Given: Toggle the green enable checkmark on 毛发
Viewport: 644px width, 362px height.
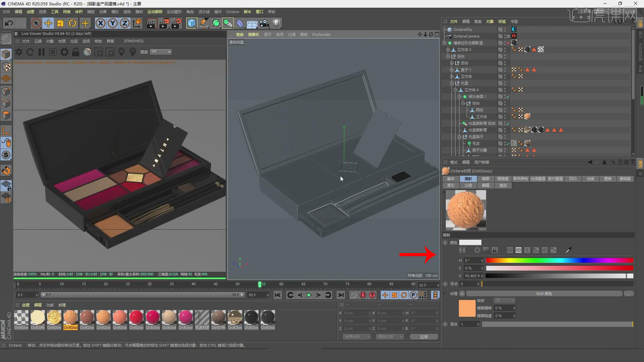Looking at the screenshot, I should 508,143.
